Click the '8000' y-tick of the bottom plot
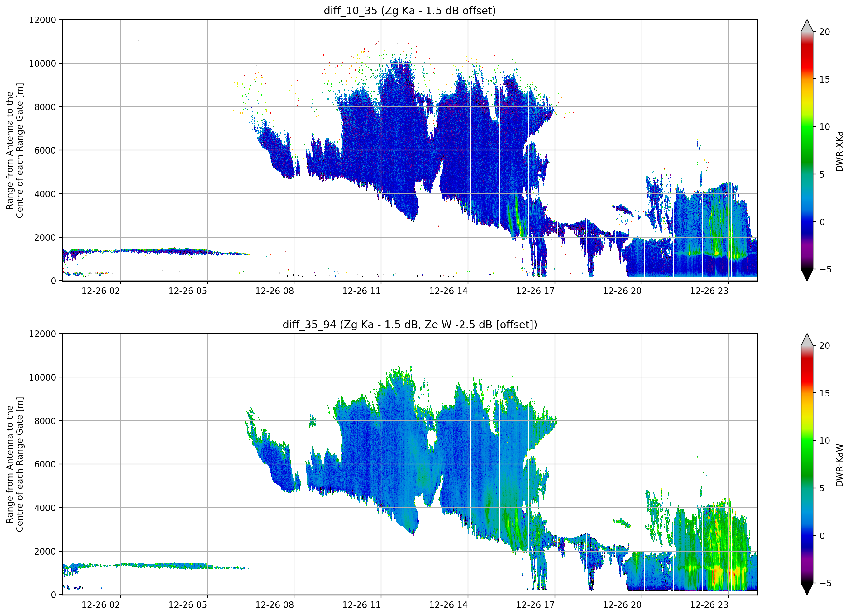The image size is (850, 616). click(x=45, y=421)
